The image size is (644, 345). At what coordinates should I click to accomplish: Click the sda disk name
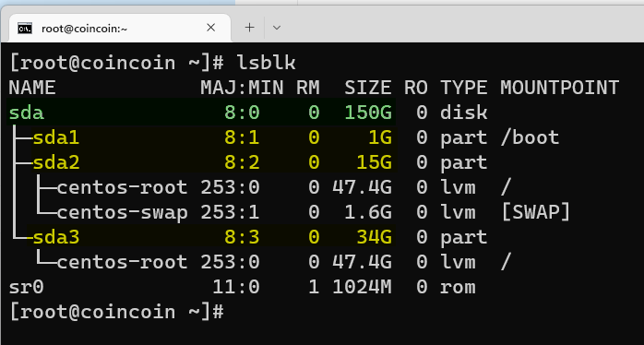[x=26, y=113]
